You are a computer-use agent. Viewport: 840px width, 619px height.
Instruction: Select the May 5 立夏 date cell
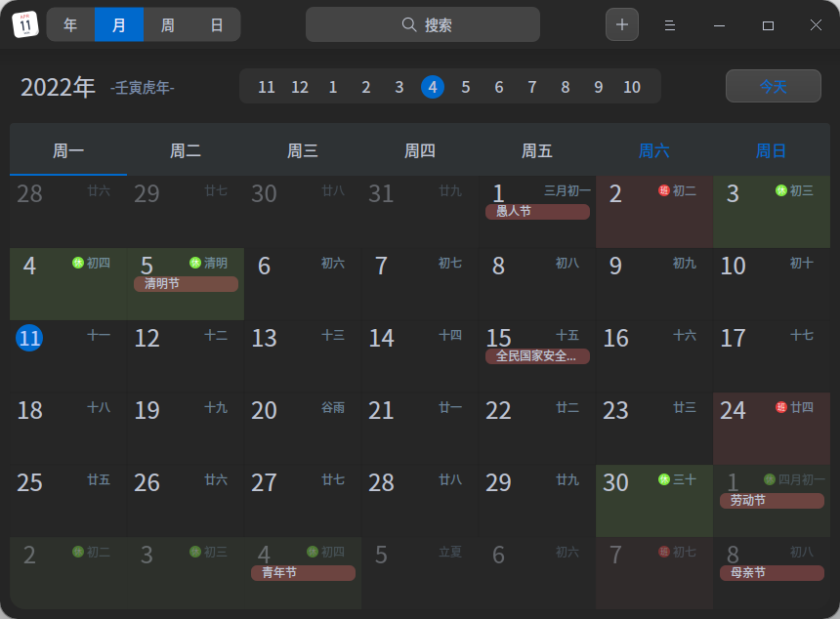point(420,573)
